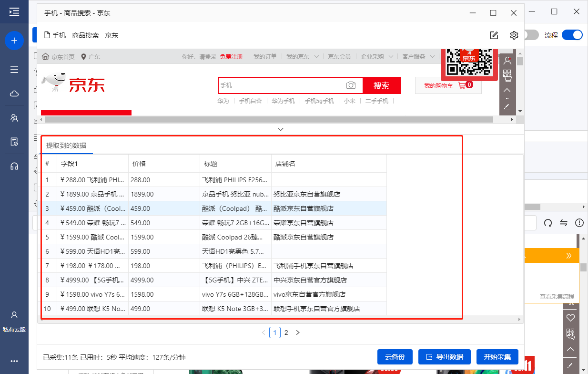
Task: Open the task list sidebar icon
Action: pos(14,70)
